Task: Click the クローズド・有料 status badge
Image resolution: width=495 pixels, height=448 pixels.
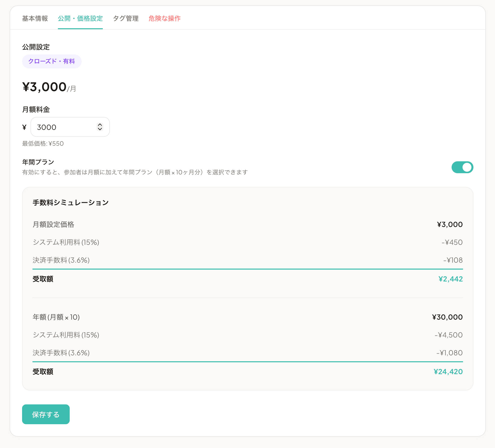Action: [x=52, y=61]
